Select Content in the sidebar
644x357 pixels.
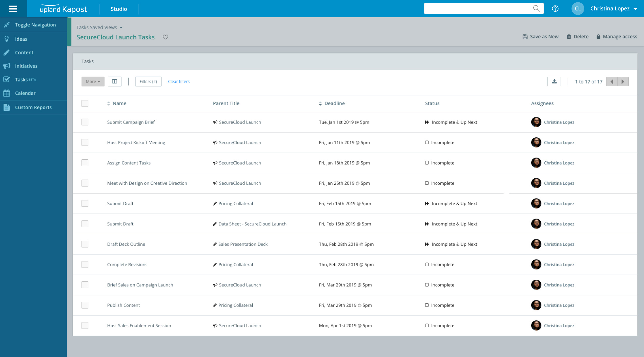[24, 52]
